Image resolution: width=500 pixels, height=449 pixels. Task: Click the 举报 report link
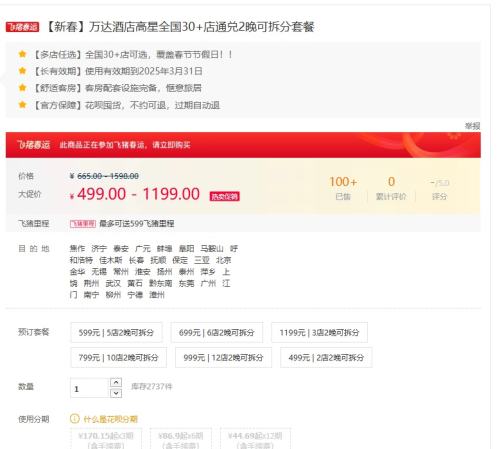(x=472, y=126)
